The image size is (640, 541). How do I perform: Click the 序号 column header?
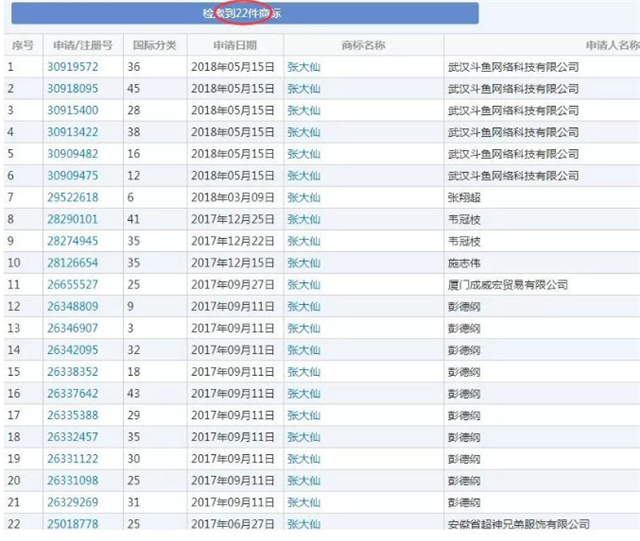[x=23, y=45]
